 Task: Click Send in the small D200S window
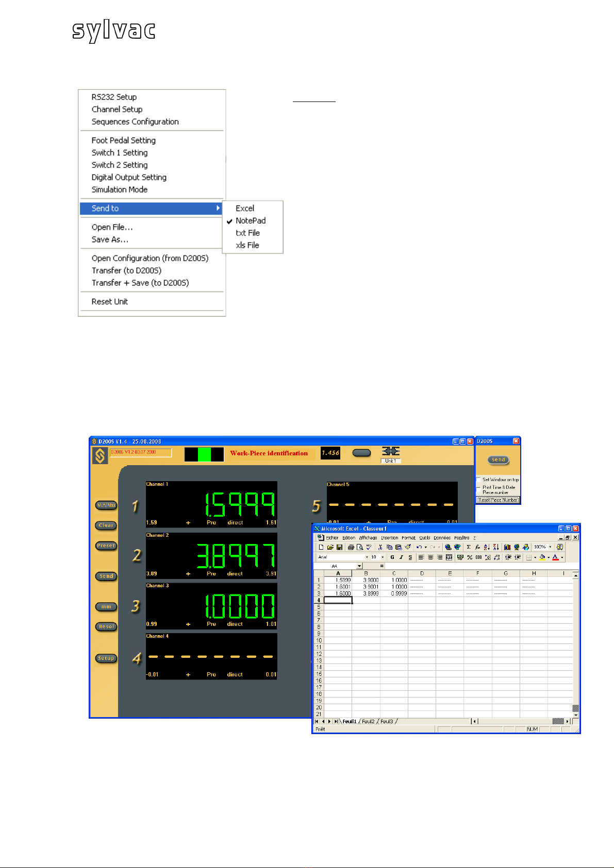click(x=498, y=459)
